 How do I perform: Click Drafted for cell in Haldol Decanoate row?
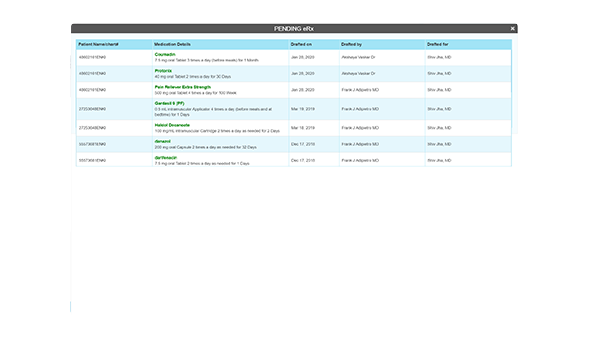439,128
